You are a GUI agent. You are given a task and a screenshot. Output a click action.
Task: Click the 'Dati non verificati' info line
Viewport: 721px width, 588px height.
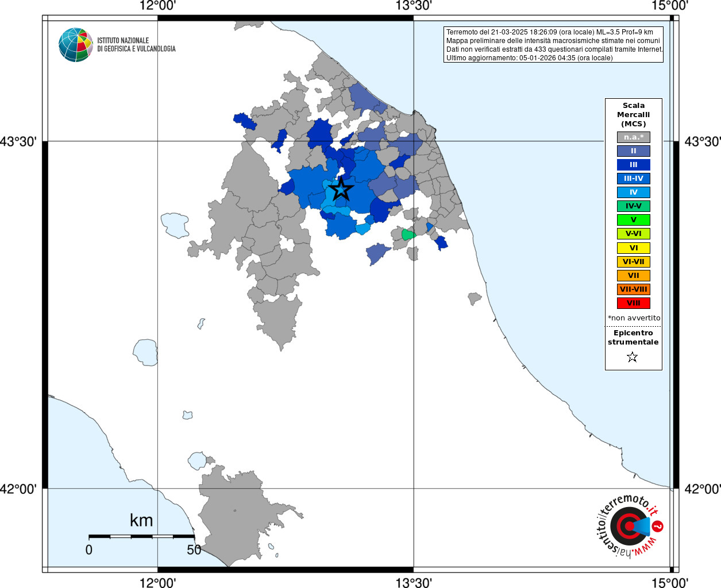pyautogui.click(x=554, y=49)
